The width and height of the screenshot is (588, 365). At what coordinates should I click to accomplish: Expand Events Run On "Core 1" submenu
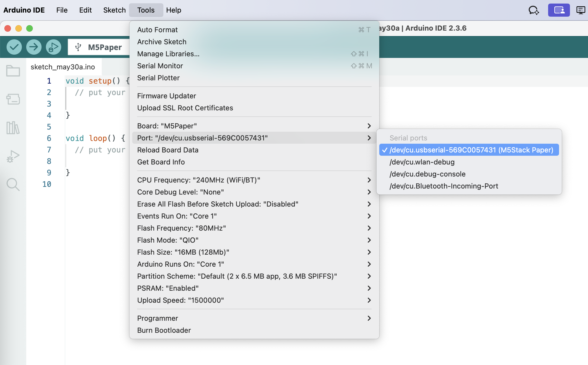pyautogui.click(x=254, y=216)
